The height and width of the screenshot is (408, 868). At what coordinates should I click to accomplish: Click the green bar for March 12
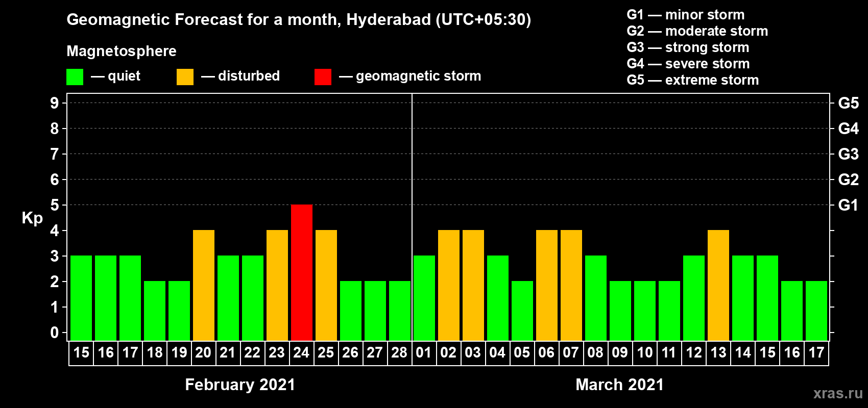point(694,298)
